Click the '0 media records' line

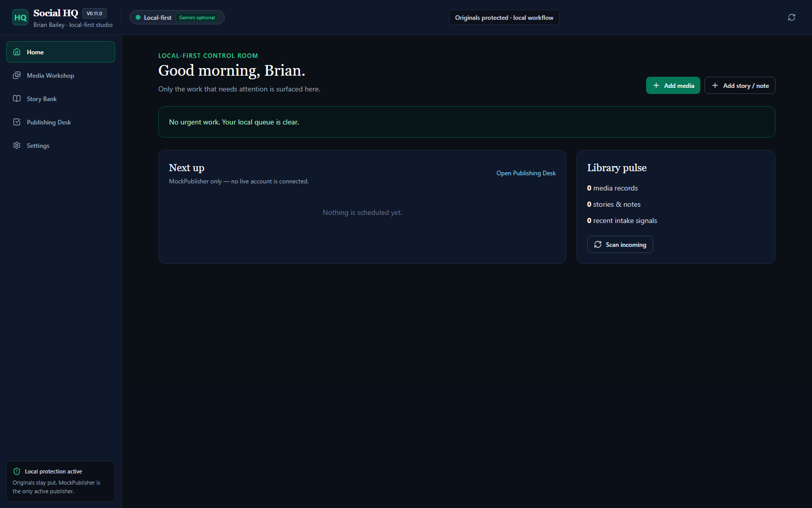[613, 188]
